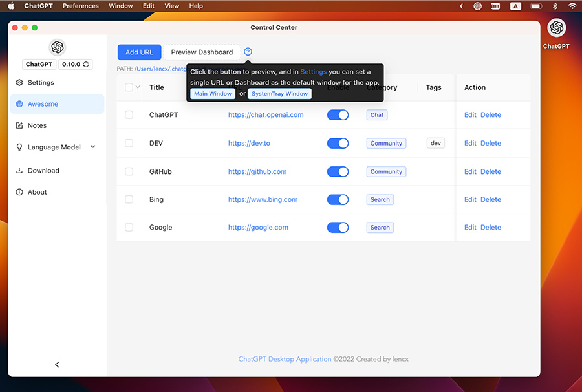582x392 pixels.
Task: Turn off the Google row toggle
Action: [338, 227]
